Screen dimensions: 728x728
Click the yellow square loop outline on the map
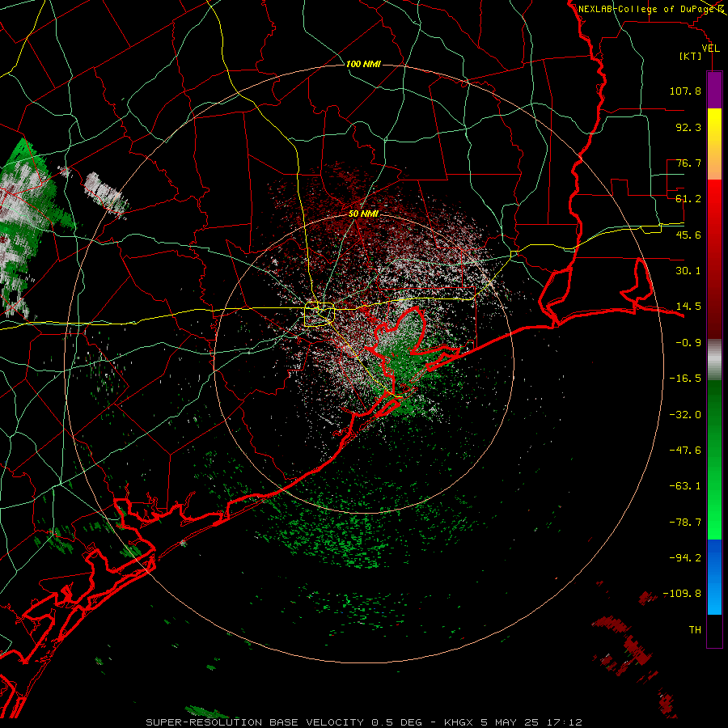click(x=320, y=315)
